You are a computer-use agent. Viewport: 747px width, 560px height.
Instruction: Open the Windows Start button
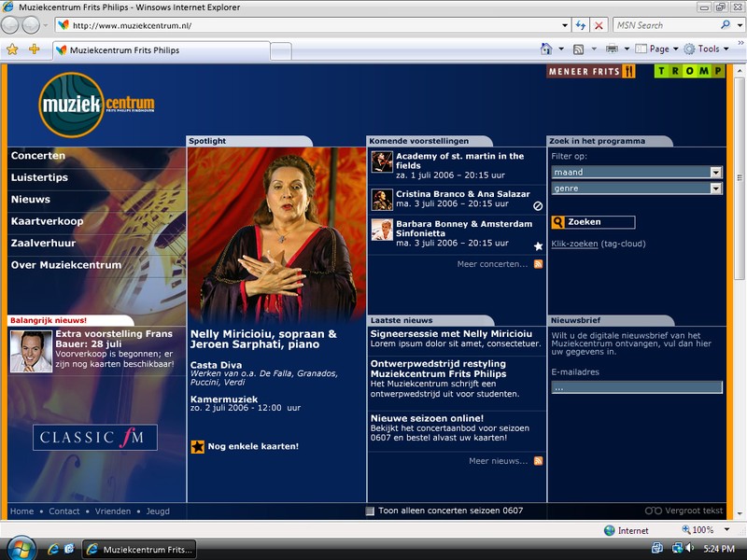[x=20, y=548]
